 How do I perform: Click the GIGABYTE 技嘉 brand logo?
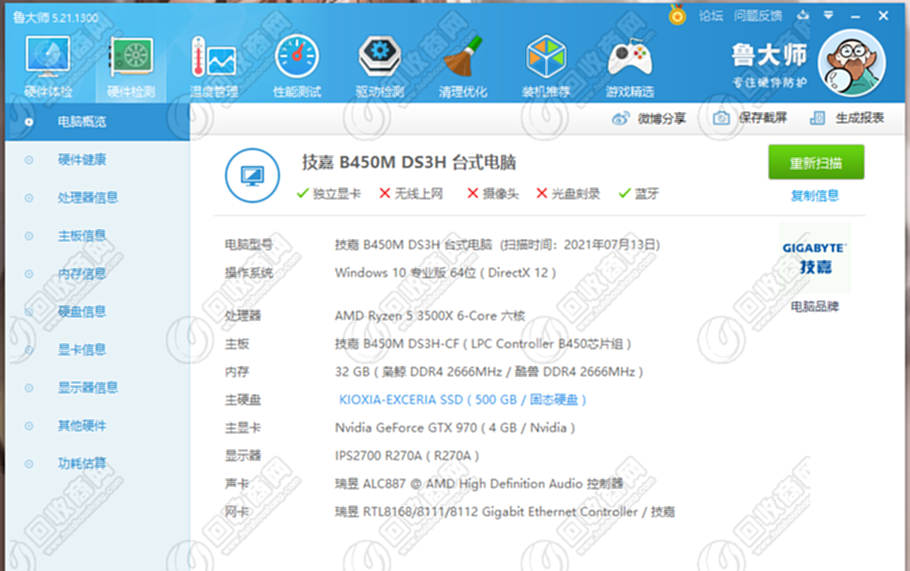pos(815,258)
